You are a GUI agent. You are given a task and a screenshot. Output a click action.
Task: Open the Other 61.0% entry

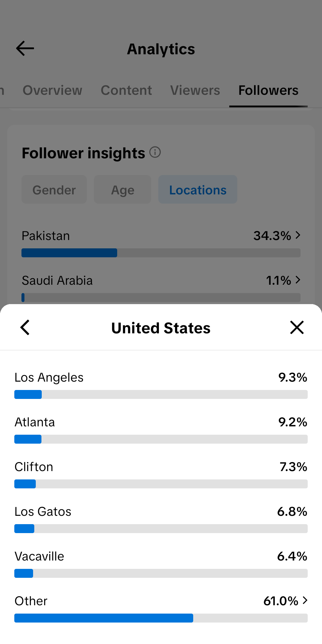pyautogui.click(x=161, y=608)
